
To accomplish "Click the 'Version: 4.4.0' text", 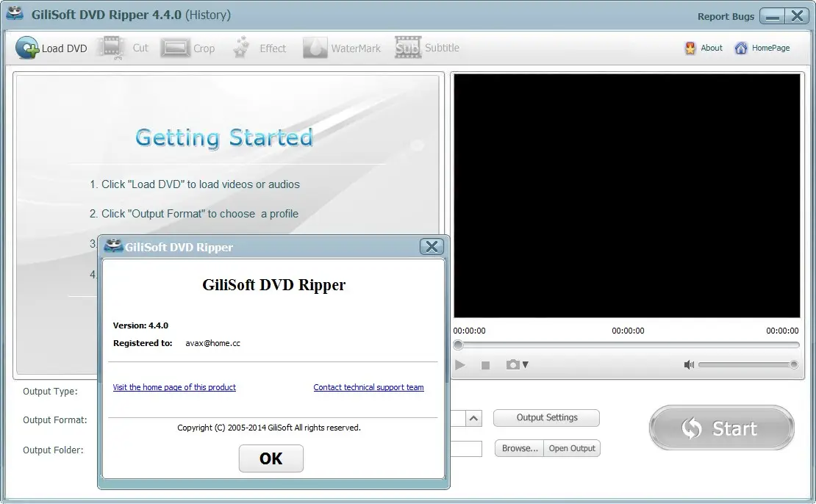I will pos(140,325).
